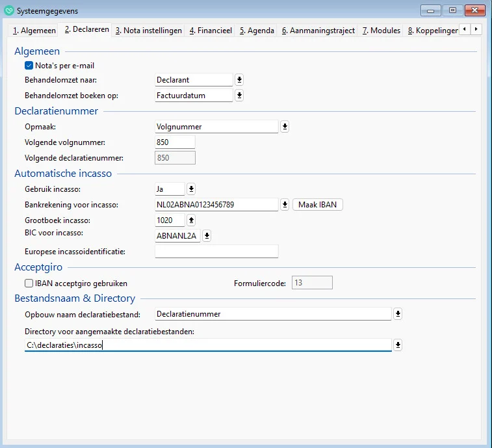Open the 3. Nota instellingen tab
The height and width of the screenshot is (448, 492).
tap(149, 31)
